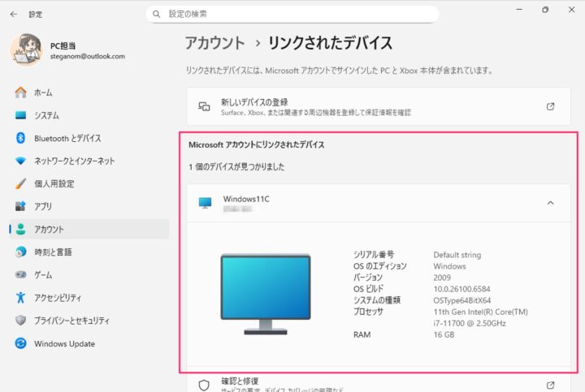Open 新しいデバイスの登録 card
The height and width of the screenshot is (392, 585).
(379, 106)
